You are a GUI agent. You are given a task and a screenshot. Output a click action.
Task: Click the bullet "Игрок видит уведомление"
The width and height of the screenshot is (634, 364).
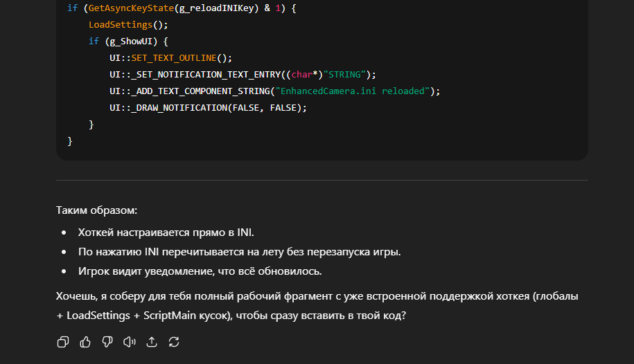pos(200,271)
